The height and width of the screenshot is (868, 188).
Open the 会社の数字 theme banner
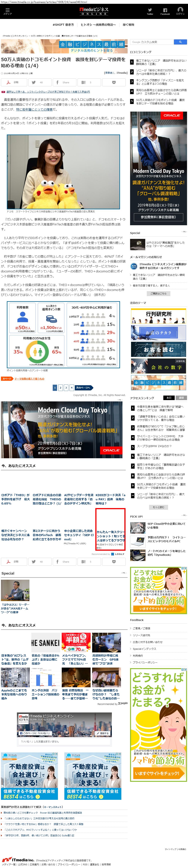158,366
